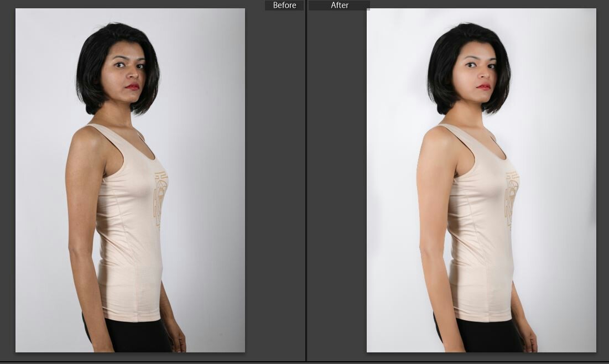The height and width of the screenshot is (364, 609).
Task: Click the vertical divider between Before and After
Action: (x=306, y=183)
